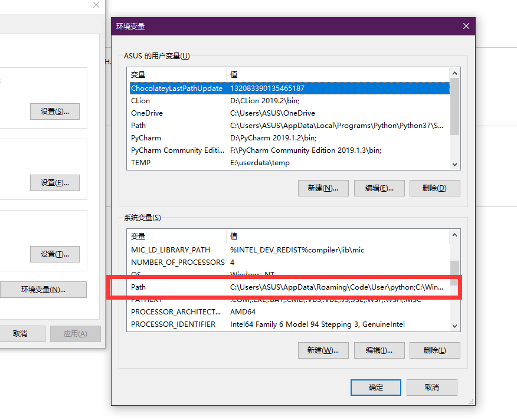Image resolution: width=517 pixels, height=420 pixels.
Task: Click 编辑(I) under system variables
Action: [x=379, y=350]
